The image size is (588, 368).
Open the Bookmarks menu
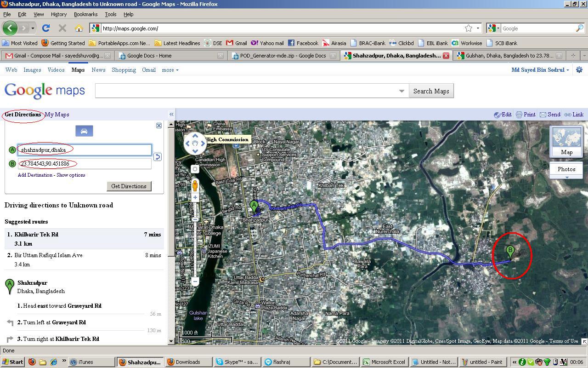pos(85,14)
